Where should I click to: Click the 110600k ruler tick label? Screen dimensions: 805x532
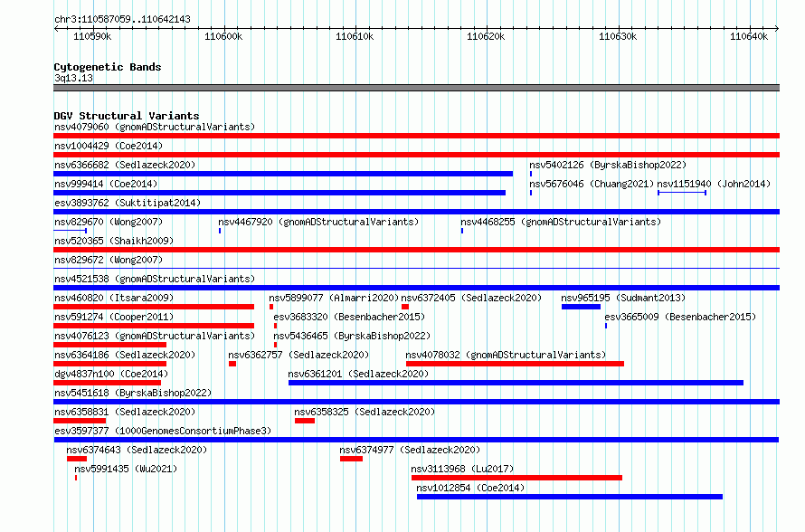[223, 36]
